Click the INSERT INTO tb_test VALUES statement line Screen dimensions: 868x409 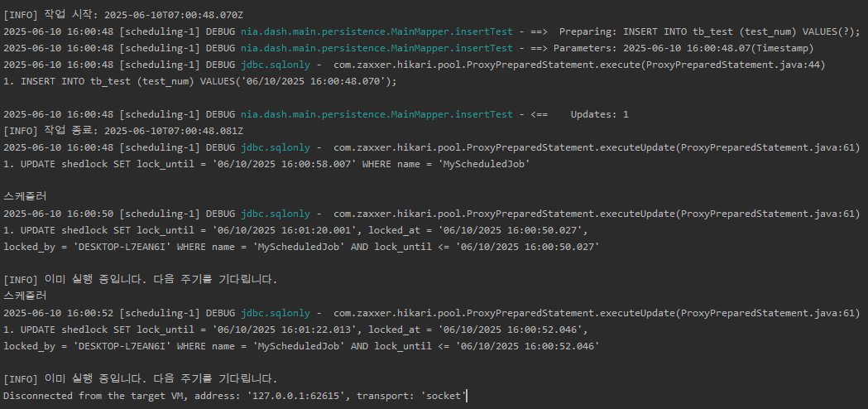pyautogui.click(x=200, y=81)
